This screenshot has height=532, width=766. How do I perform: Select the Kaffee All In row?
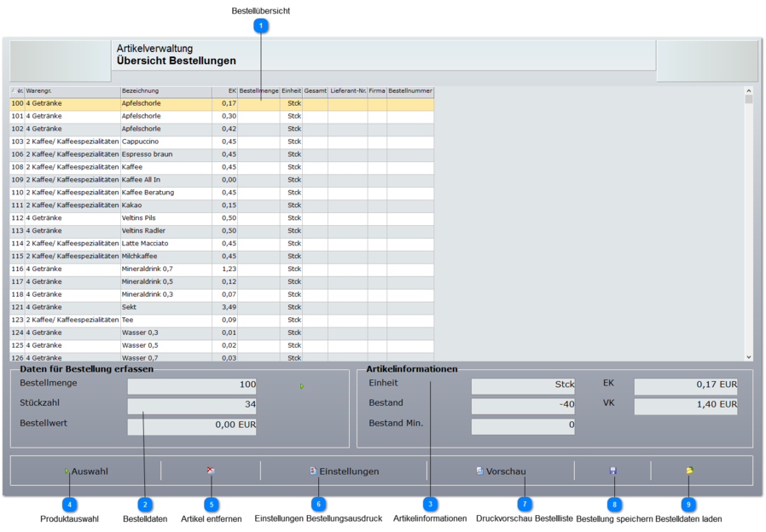click(x=221, y=180)
